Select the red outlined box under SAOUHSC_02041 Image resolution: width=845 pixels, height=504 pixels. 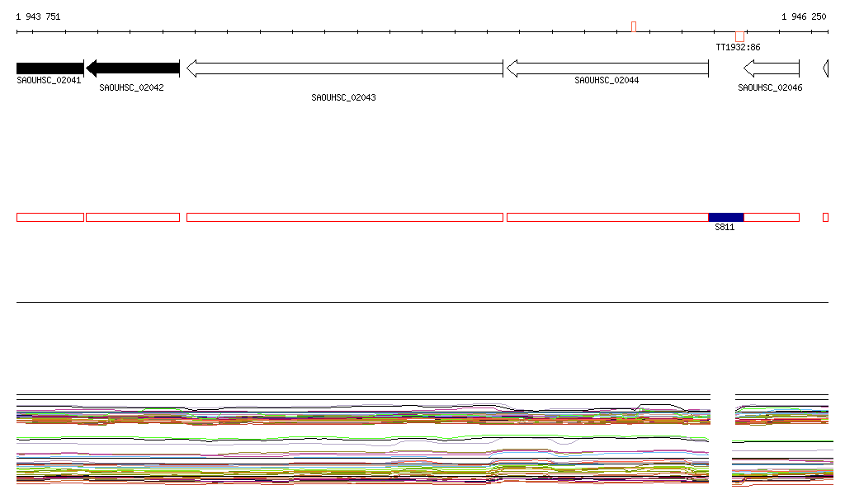pyautogui.click(x=50, y=217)
